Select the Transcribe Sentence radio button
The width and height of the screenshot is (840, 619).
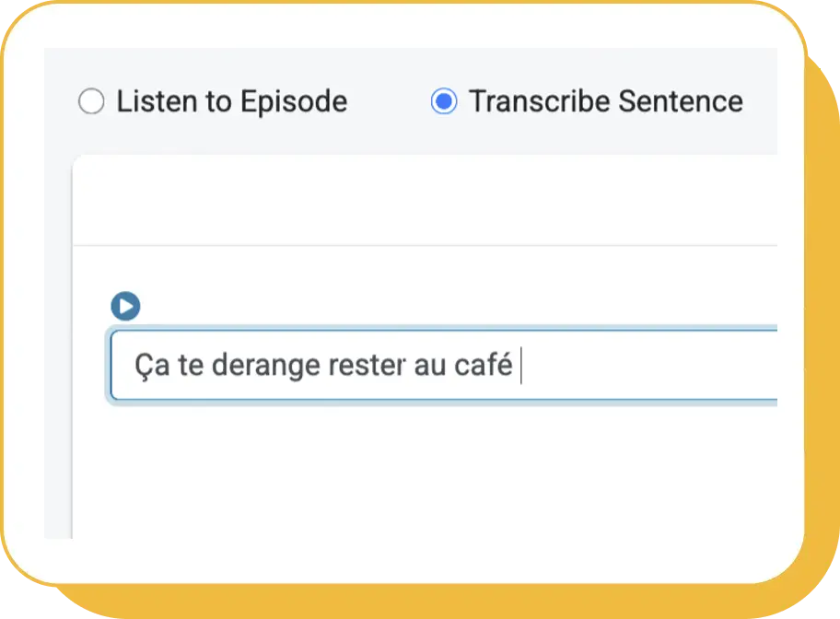444,101
